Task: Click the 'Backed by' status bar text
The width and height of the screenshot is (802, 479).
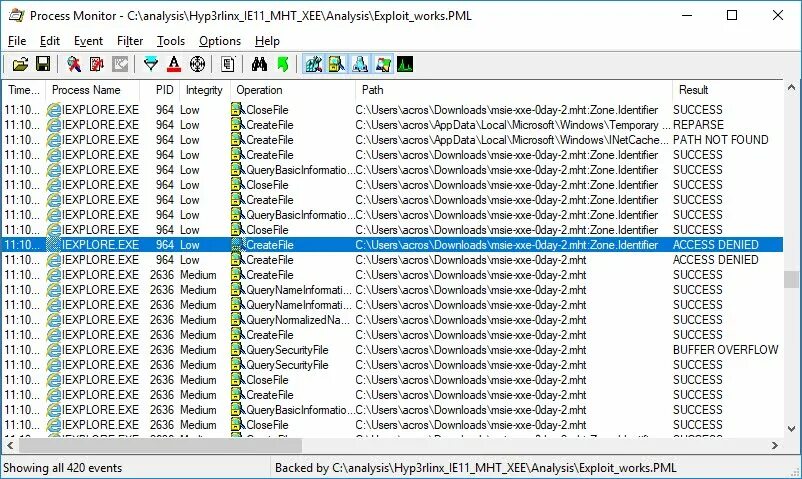Action: click(476, 468)
